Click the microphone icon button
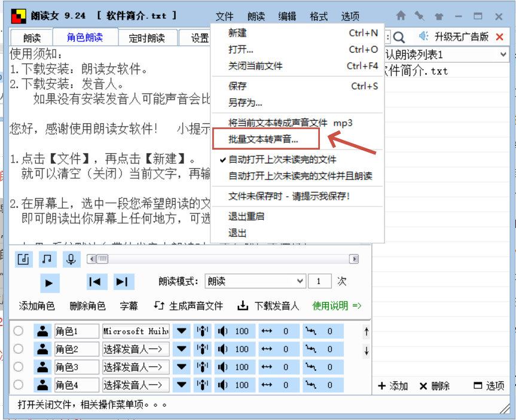516x420 pixels. pos(71,259)
